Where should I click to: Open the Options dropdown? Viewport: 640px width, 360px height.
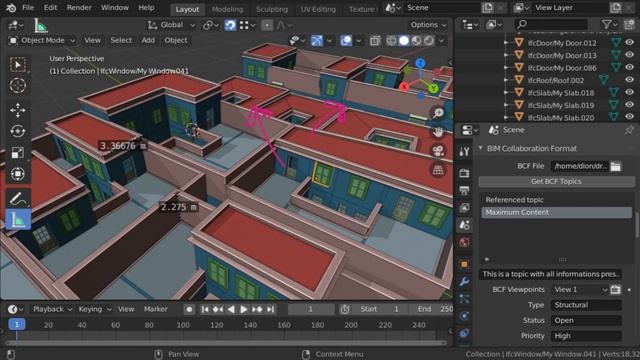[x=428, y=25]
